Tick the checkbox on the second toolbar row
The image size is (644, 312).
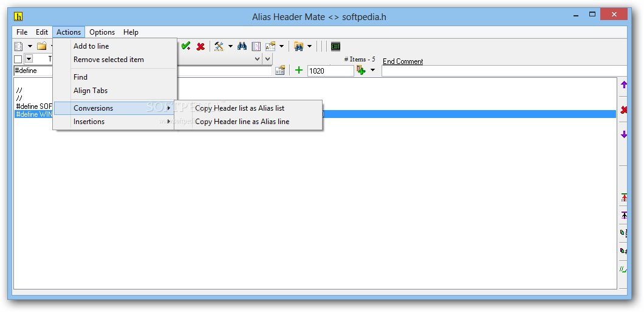coord(18,59)
